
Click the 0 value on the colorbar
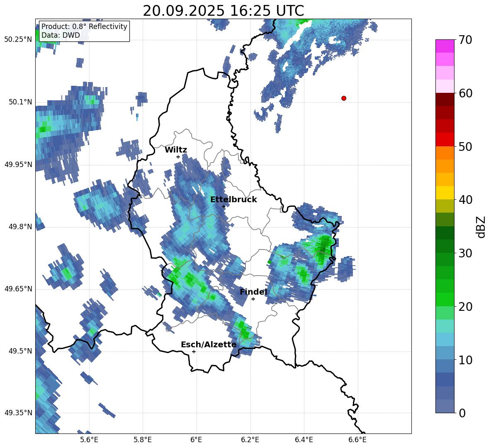coord(462,413)
